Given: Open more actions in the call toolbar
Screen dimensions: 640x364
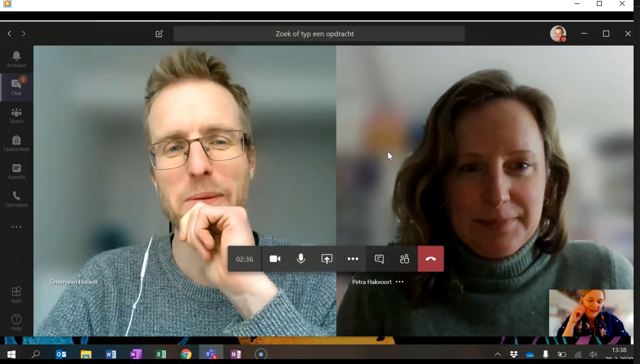Looking at the screenshot, I should pos(353,259).
